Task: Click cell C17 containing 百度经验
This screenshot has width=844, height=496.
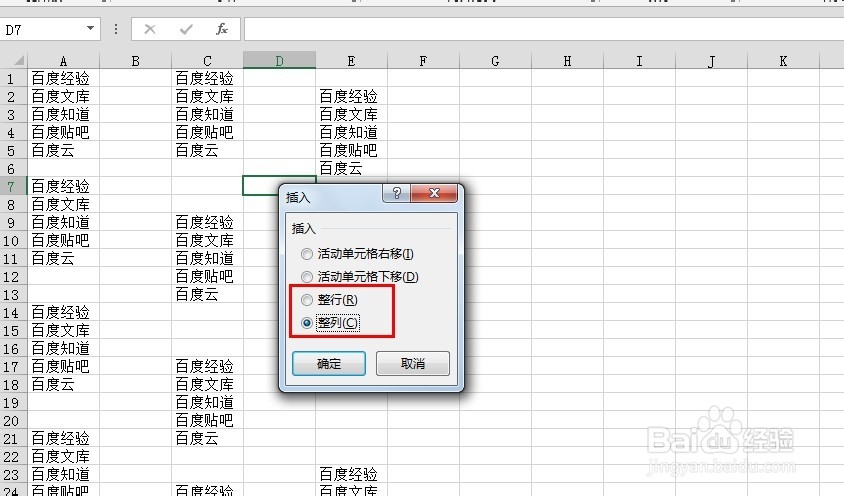Action: 208,366
